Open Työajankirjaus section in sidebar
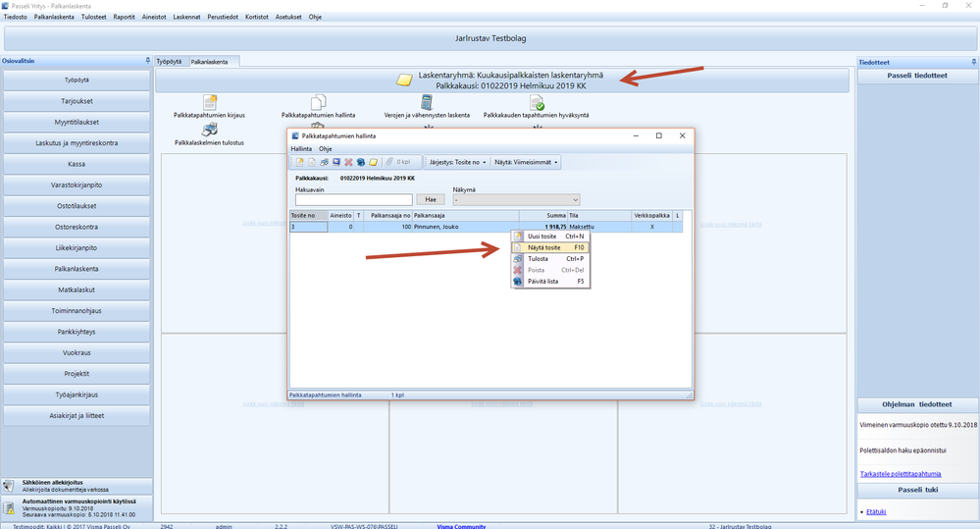Image resolution: width=980 pixels, height=529 pixels. [77, 396]
